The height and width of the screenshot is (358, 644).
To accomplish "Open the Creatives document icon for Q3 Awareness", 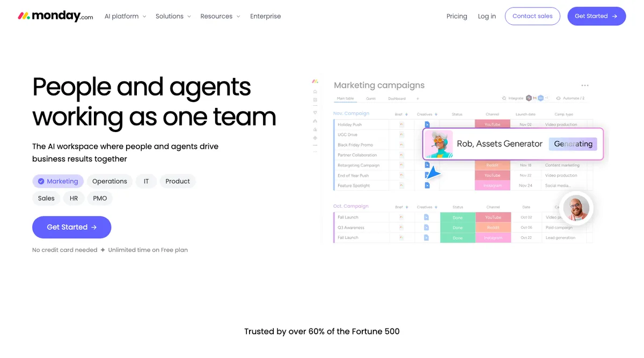I will [426, 228].
